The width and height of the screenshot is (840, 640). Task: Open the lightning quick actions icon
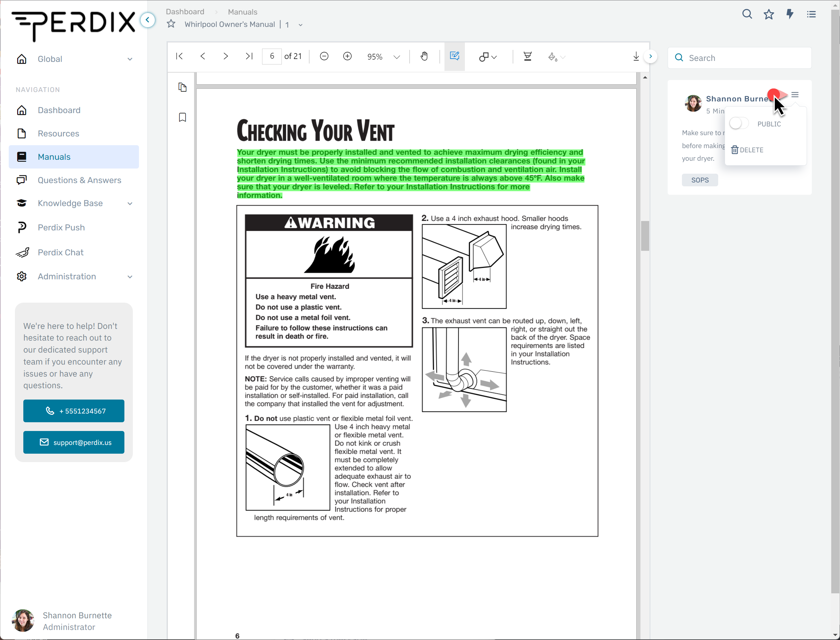click(x=790, y=14)
